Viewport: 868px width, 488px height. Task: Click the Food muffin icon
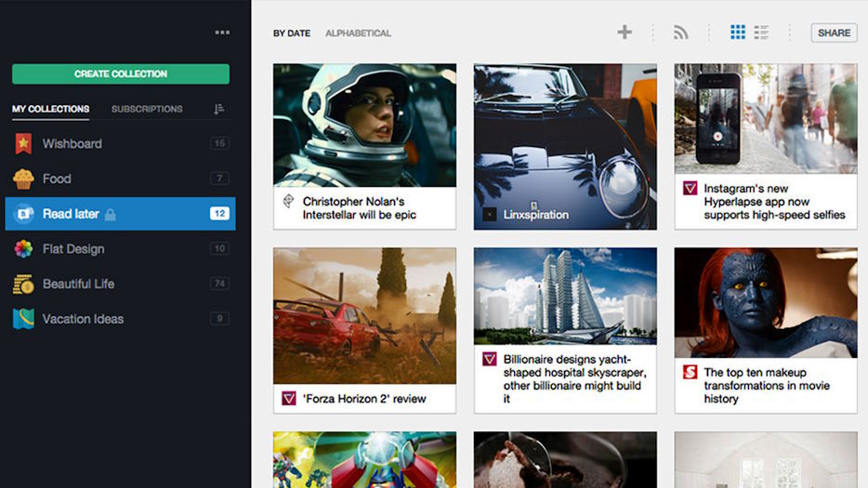23,178
